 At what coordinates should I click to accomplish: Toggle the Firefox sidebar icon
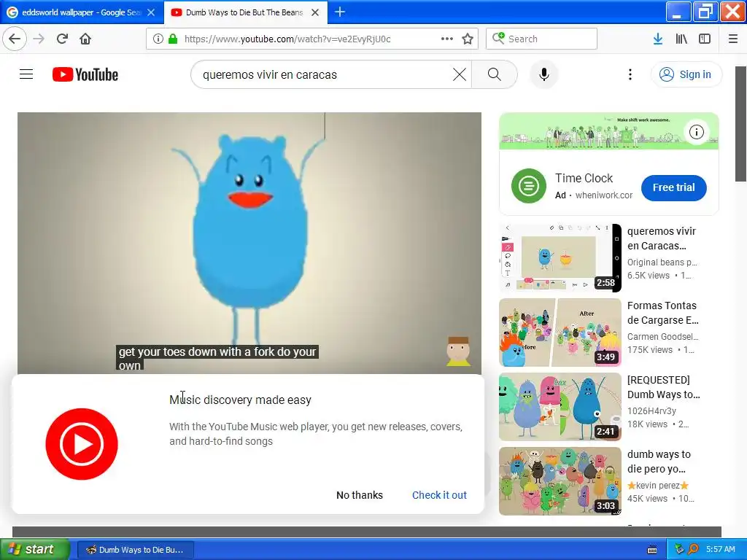(x=705, y=39)
